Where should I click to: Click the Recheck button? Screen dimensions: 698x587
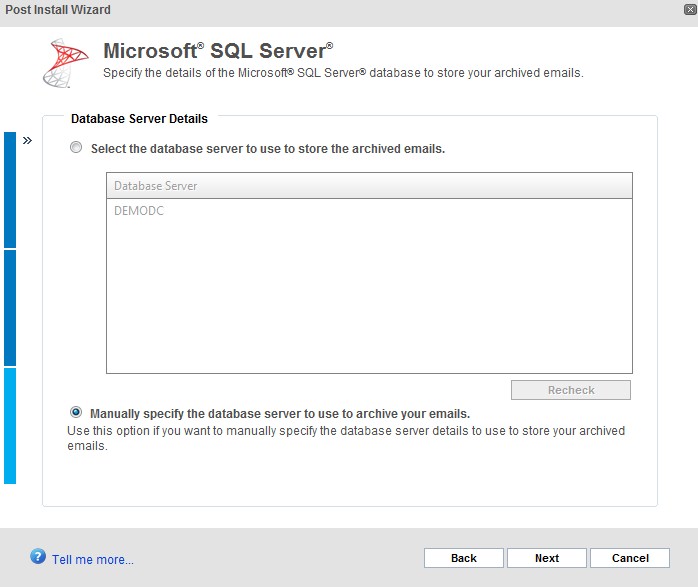[571, 390]
